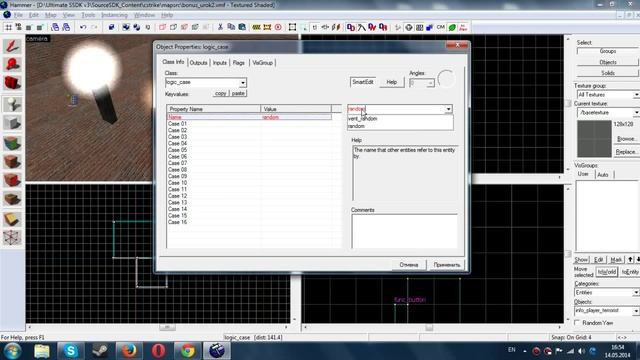Click the Comments text box
This screenshot has width=640, height=360.
click(x=404, y=231)
